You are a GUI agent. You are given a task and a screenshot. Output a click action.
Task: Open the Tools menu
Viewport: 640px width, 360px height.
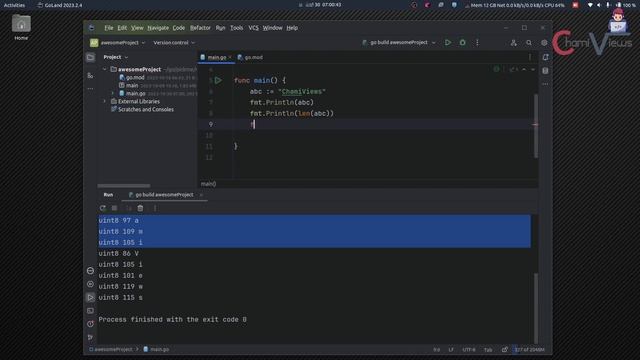coord(236,28)
